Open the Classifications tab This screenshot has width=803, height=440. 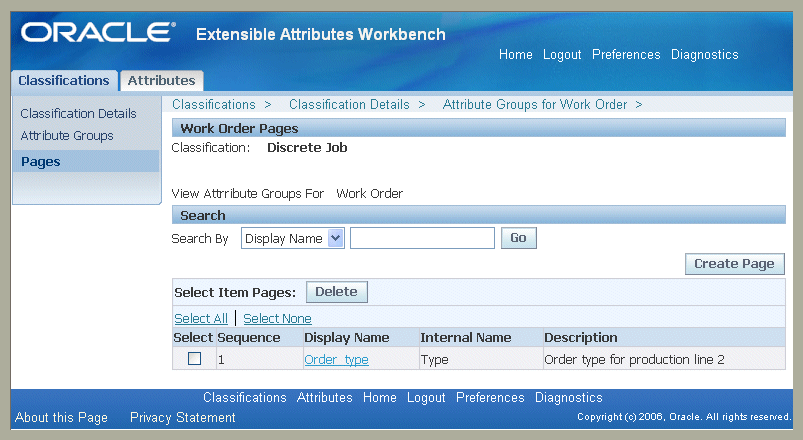64,80
